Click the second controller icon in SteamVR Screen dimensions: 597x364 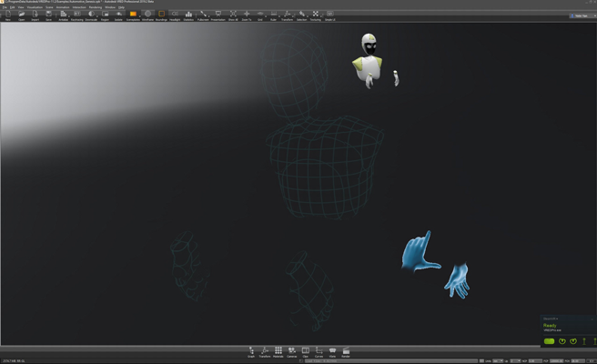[573, 341]
